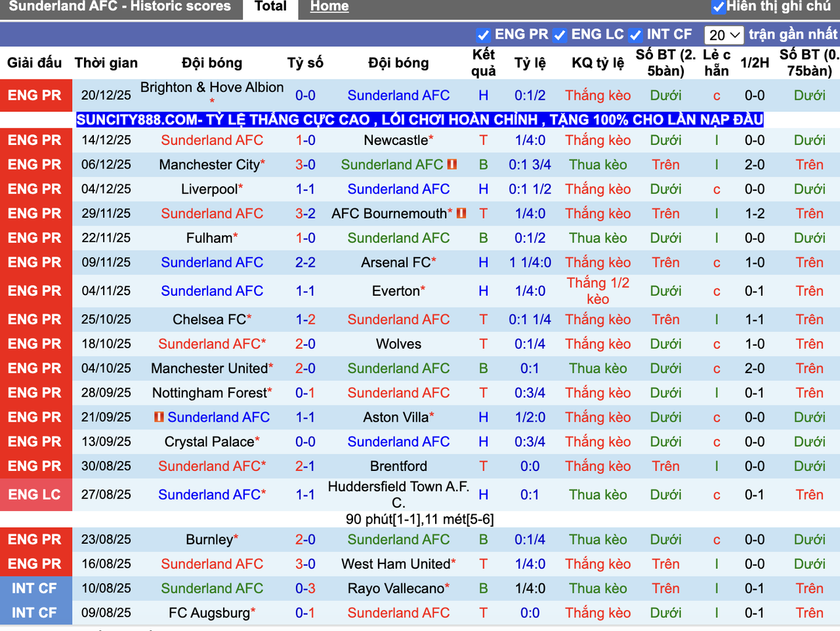Image resolution: width=840 pixels, height=631 pixels.
Task: Toggle the "Hiển thị ghi chú" checkbox
Action: 720,6
